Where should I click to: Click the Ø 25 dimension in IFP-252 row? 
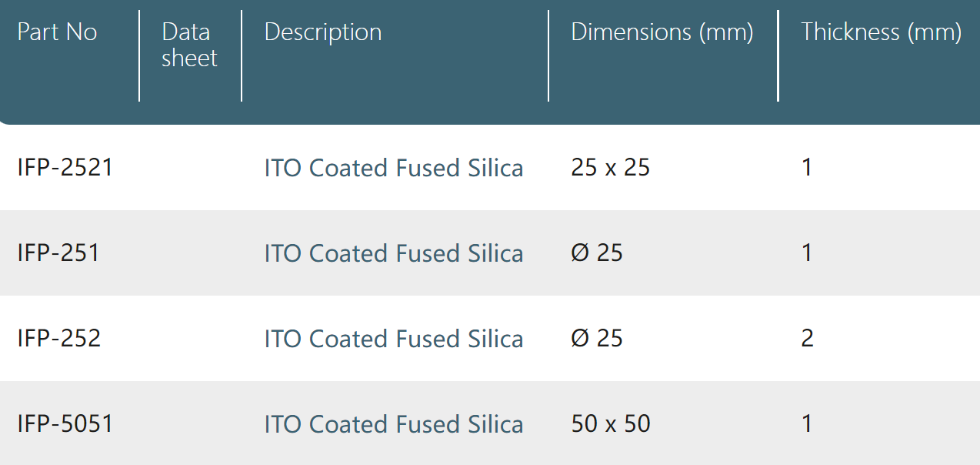click(x=597, y=339)
